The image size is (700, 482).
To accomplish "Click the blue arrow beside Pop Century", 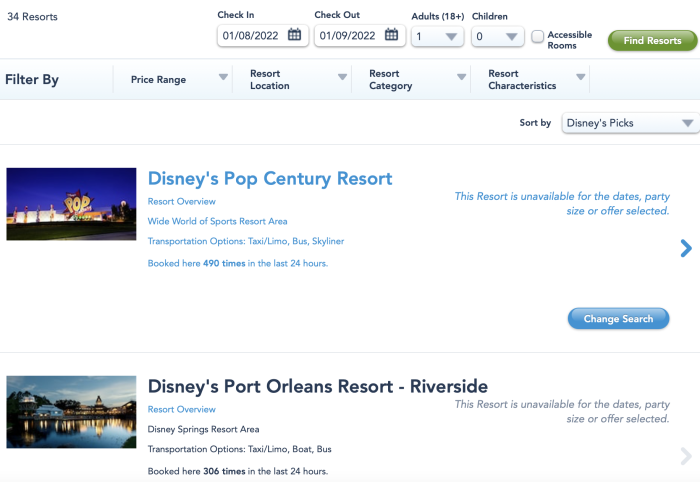I will pyautogui.click(x=685, y=248).
